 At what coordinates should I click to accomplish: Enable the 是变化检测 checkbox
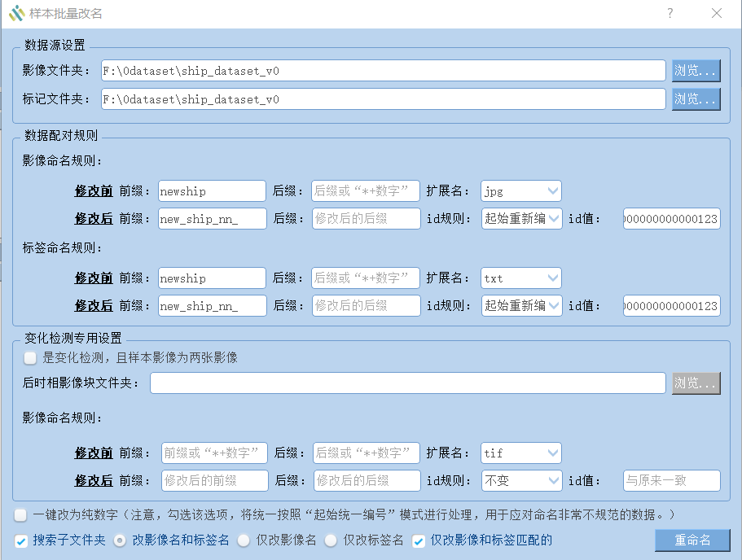coord(29,357)
